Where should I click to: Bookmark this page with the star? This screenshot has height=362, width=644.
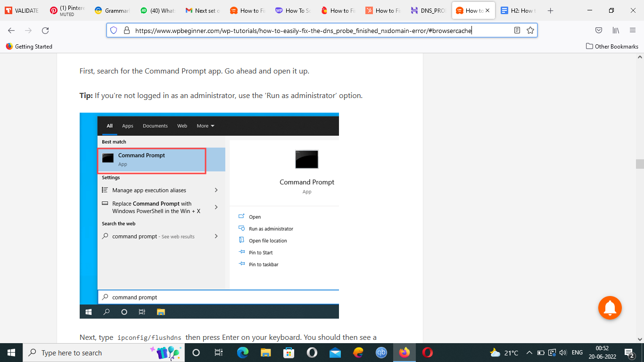(530, 30)
